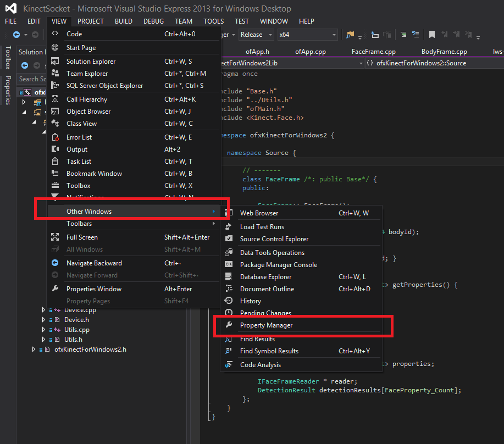Image resolution: width=504 pixels, height=444 pixels.
Task: Expand the Utils.cpp tree node
Action: pos(43,330)
